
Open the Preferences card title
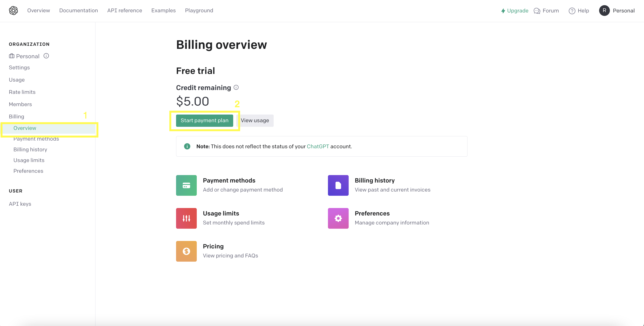coord(372,213)
